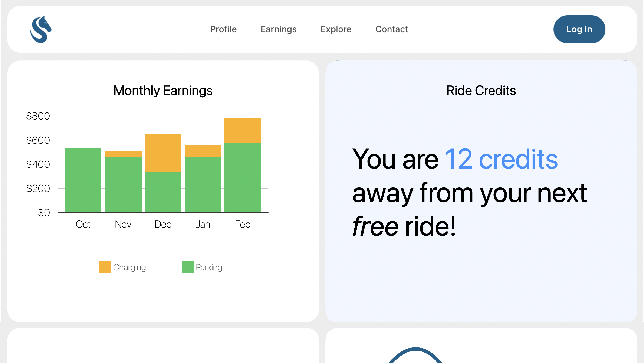
Task: Click the Monthly Earnings chart title
Action: click(163, 91)
